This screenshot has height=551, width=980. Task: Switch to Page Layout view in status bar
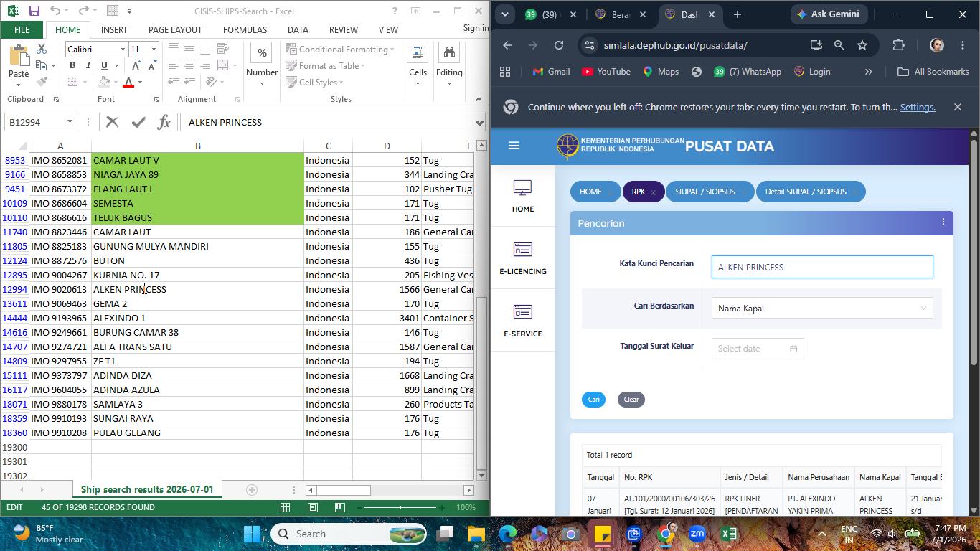[313, 507]
